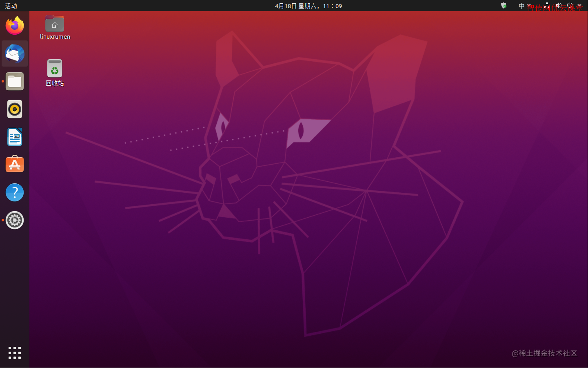
Task: Click the network icon in the top bar
Action: coord(547,6)
